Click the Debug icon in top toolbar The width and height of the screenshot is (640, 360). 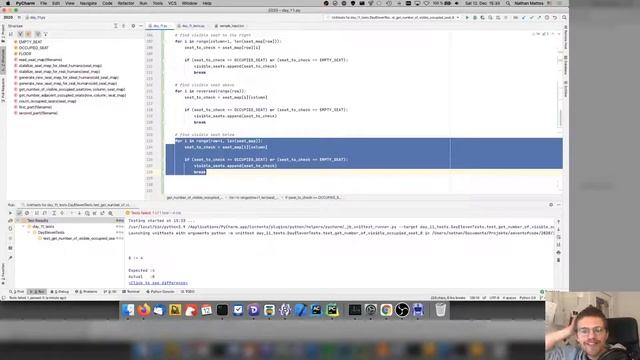coord(475,18)
